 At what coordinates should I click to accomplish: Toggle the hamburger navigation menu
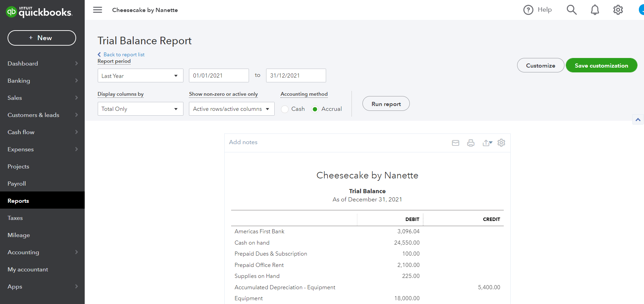click(x=98, y=10)
